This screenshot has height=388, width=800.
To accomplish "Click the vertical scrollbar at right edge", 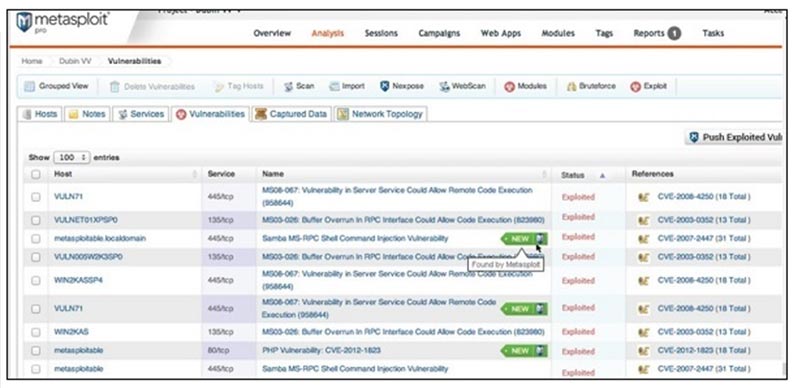I will point(783,369).
